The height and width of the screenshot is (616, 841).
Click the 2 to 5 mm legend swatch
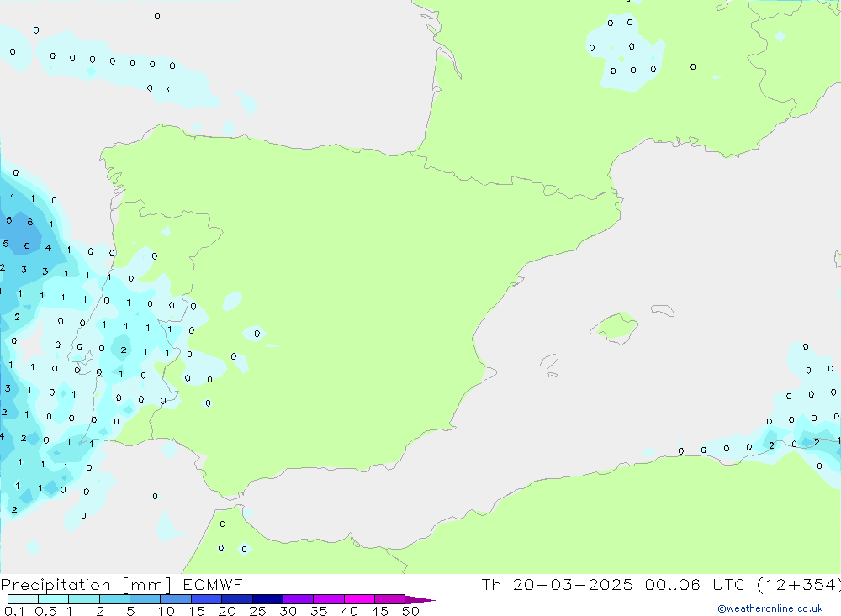coord(114,599)
